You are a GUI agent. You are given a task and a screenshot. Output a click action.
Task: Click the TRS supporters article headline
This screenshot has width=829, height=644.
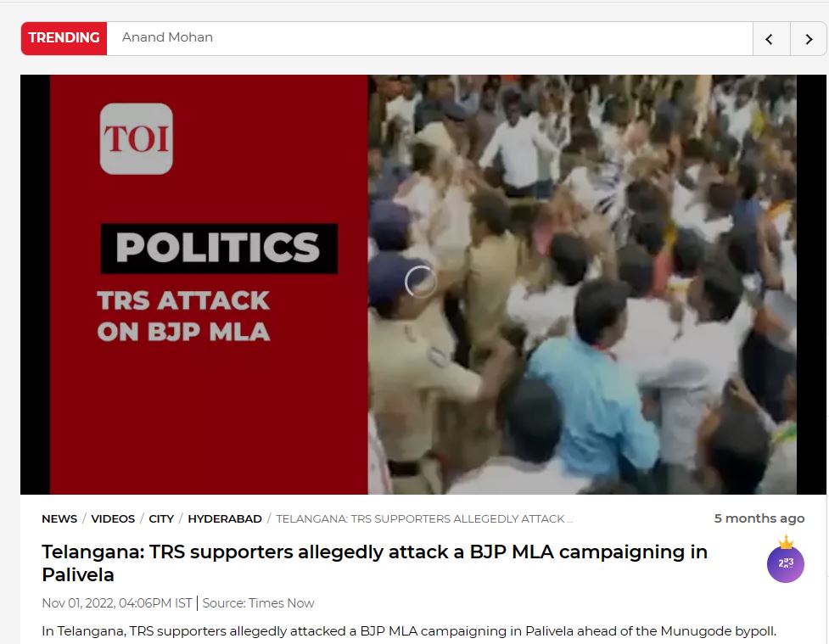[374, 563]
